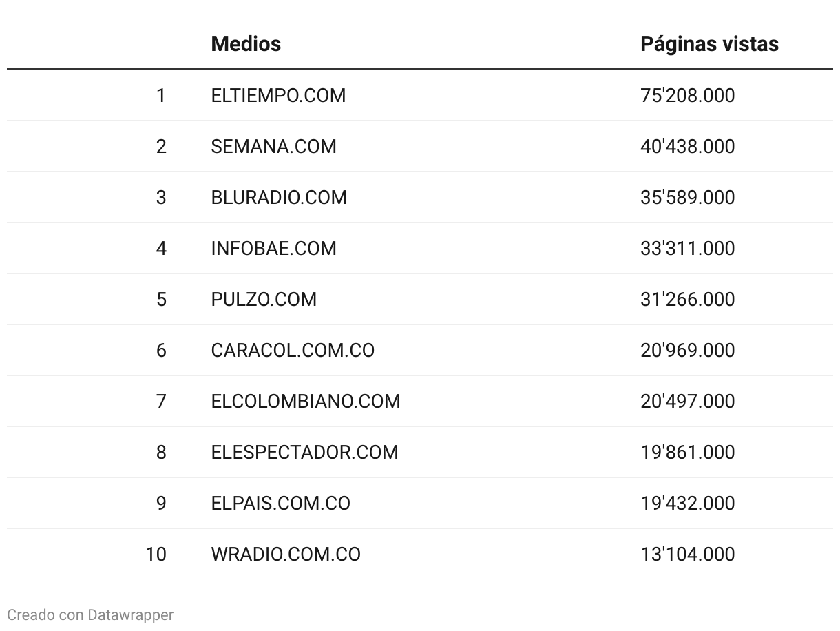
Task: Select the 20'969.000 value
Action: tap(687, 350)
